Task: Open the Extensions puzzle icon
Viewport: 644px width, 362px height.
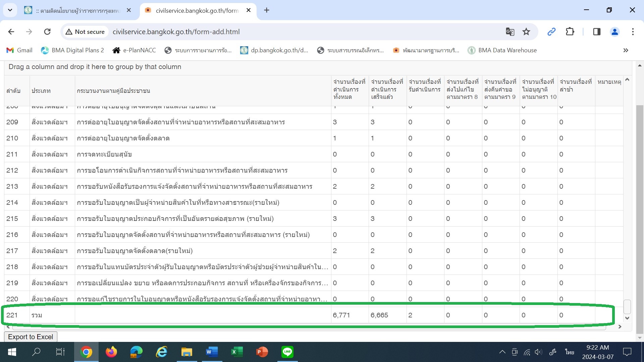Action: pos(570,32)
